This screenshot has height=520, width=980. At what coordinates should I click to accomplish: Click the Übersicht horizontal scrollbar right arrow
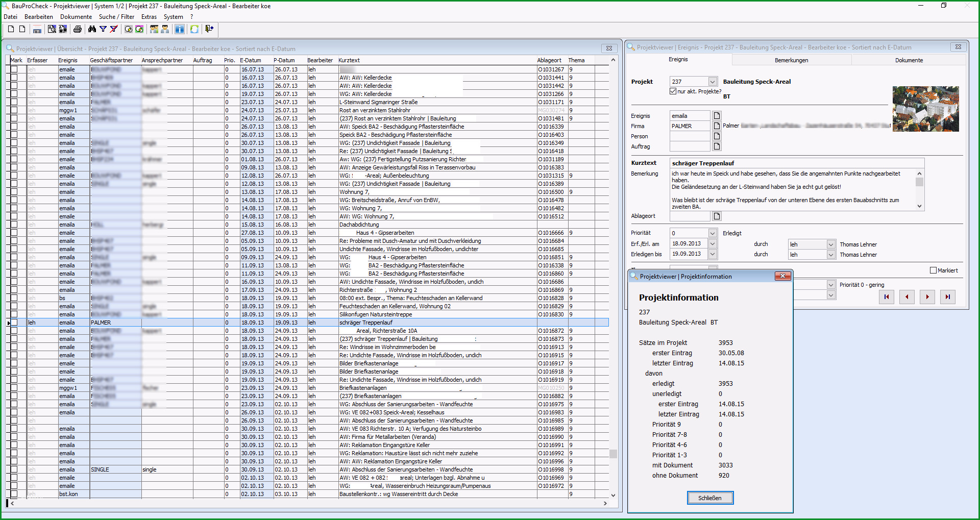[x=605, y=503]
